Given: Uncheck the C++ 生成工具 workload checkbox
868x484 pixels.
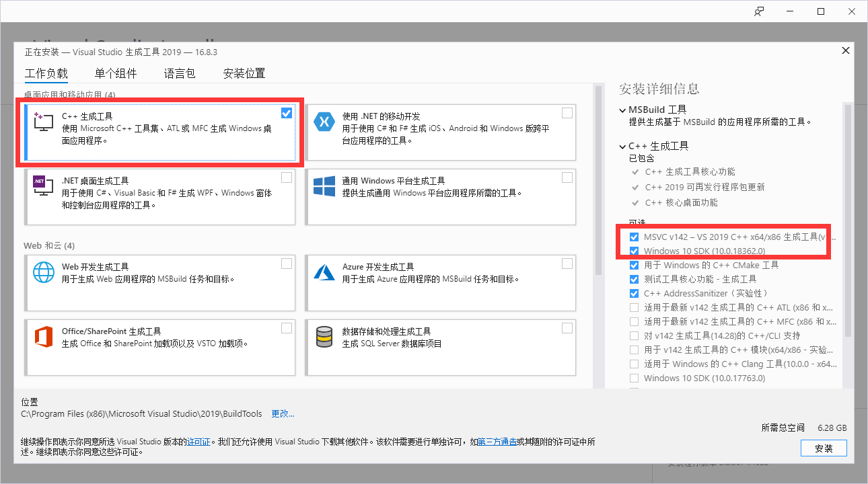Looking at the screenshot, I should (x=287, y=113).
